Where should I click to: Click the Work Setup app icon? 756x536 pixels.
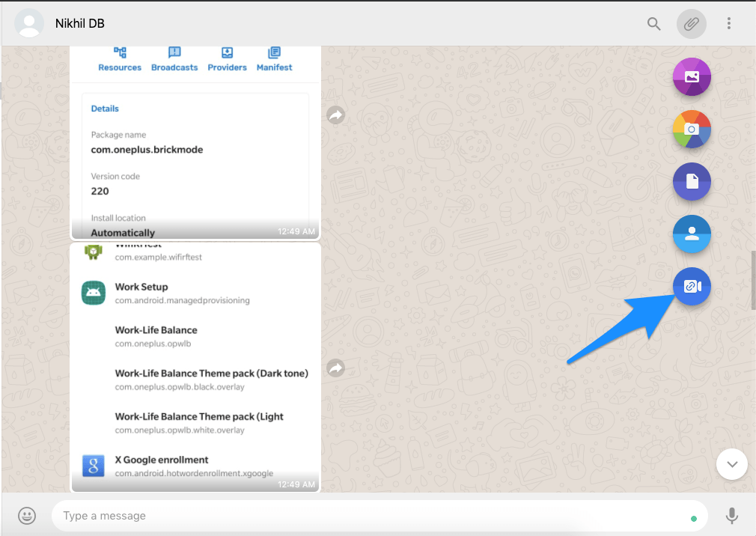tap(94, 293)
